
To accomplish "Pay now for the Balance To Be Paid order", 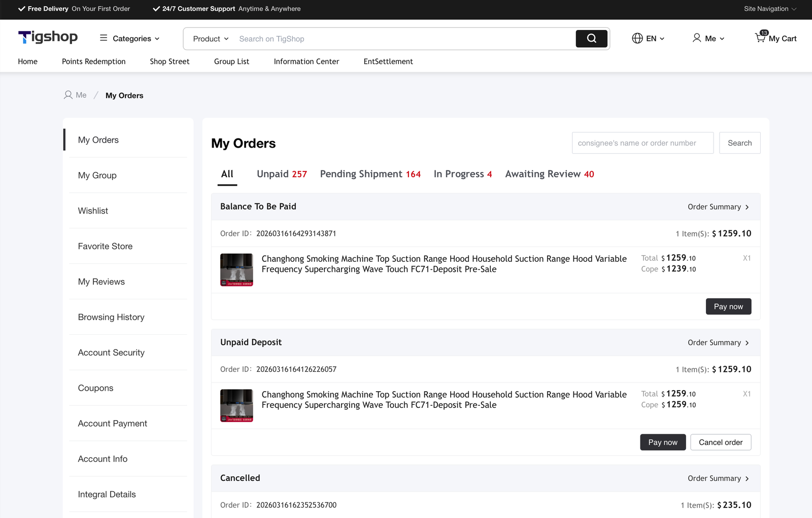I will (728, 306).
